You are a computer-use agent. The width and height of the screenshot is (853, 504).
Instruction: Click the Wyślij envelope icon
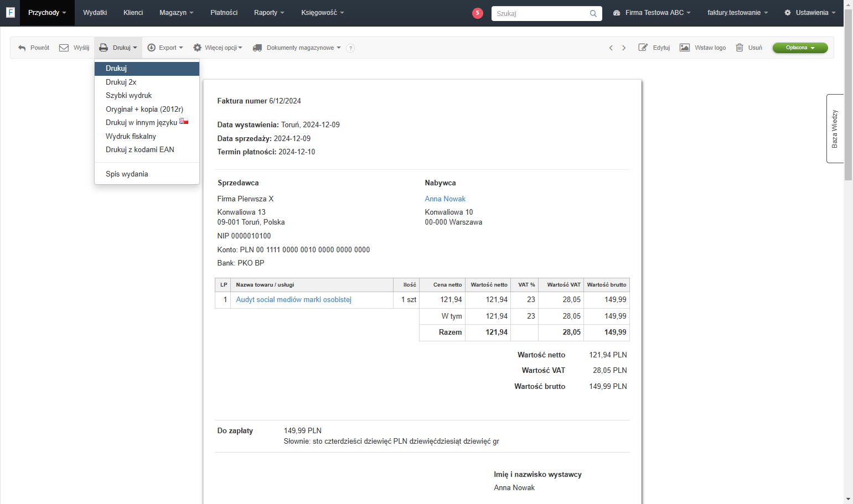64,48
